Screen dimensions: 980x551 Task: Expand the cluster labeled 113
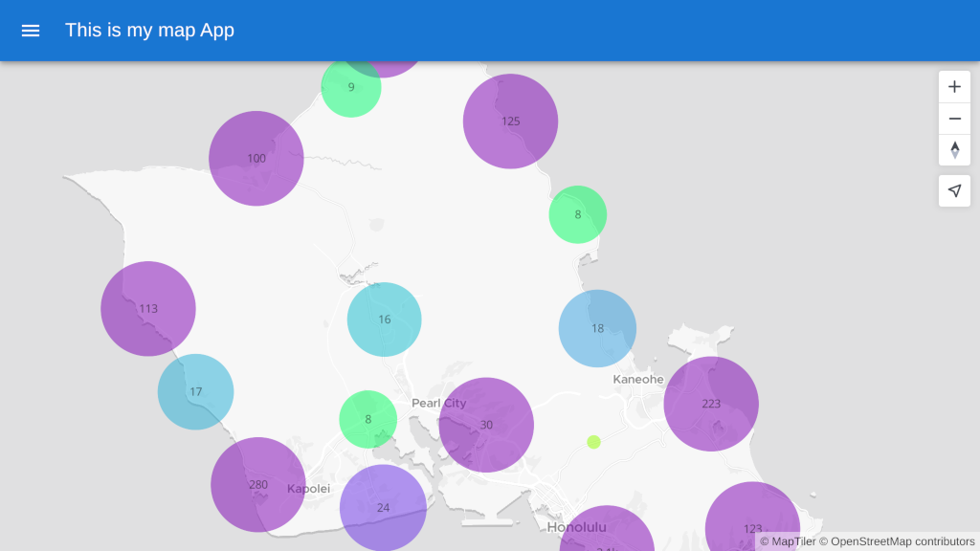(148, 309)
